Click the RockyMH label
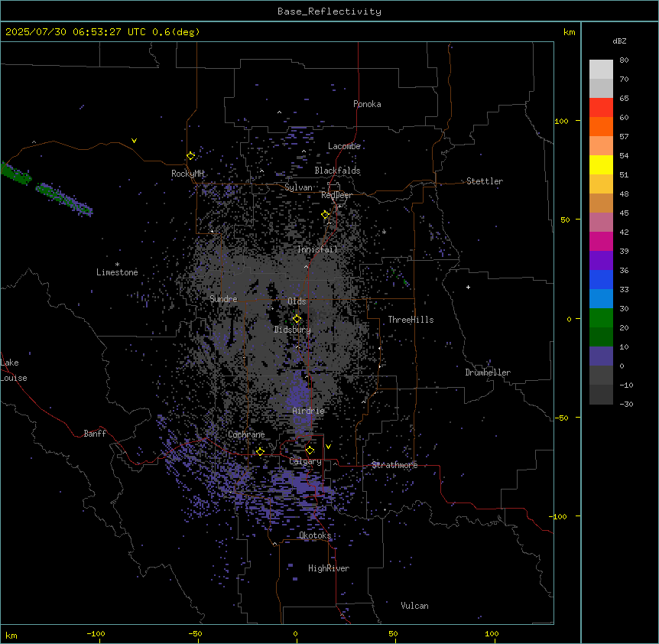 click(x=187, y=174)
